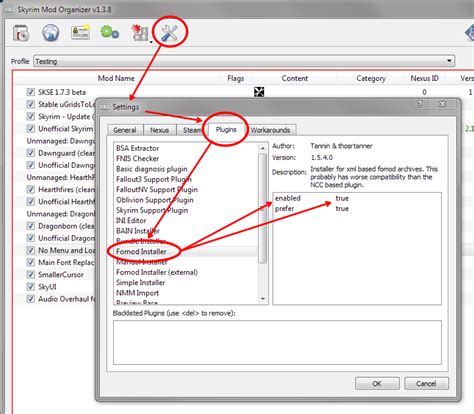This screenshot has width=474, height=414.
Task: Uncheck the SKSE 1.7.3 beta mod
Action: click(30, 92)
